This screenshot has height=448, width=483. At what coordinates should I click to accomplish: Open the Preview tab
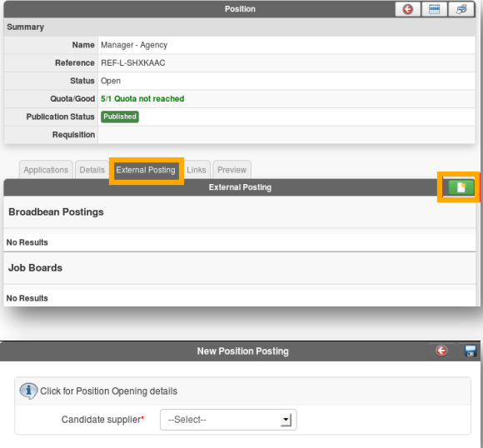coord(232,170)
